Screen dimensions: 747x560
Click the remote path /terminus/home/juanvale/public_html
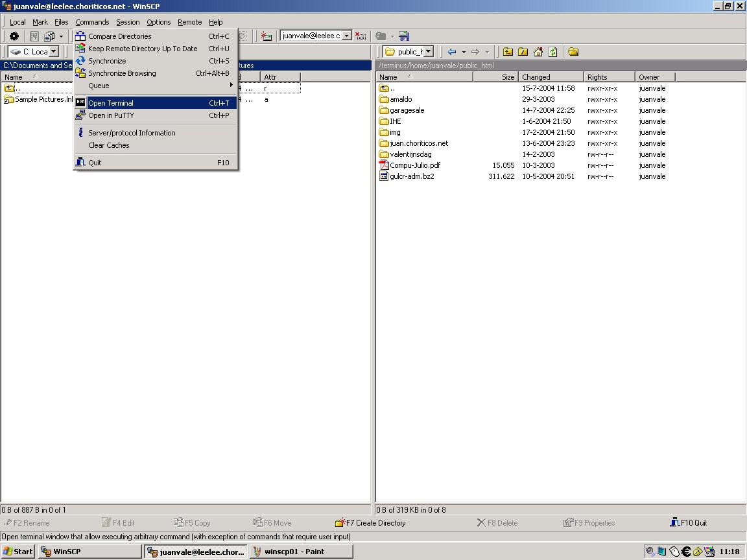(x=436, y=65)
